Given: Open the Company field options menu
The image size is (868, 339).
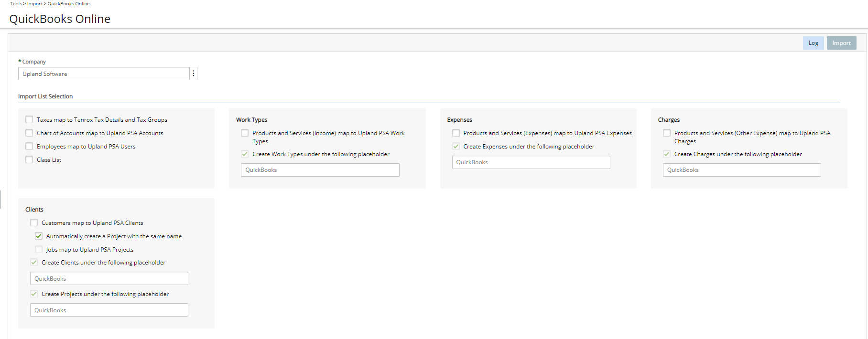Looking at the screenshot, I should pos(193,74).
